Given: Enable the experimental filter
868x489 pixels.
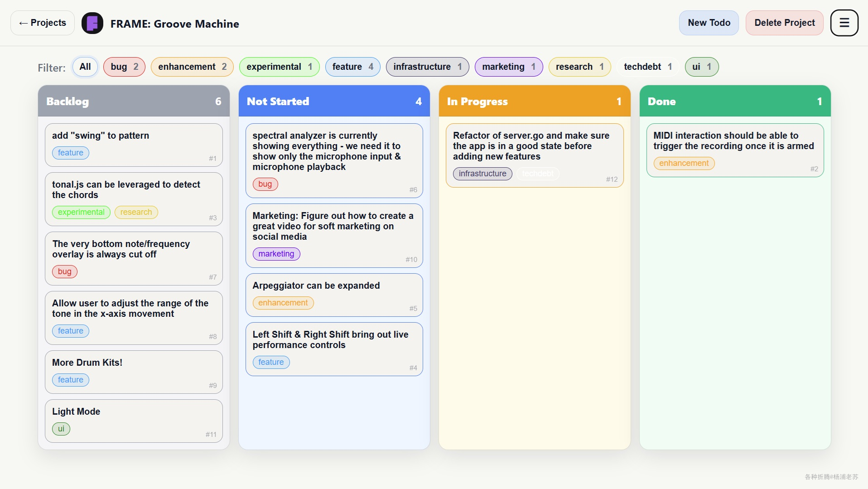Looking at the screenshot, I should pos(279,67).
